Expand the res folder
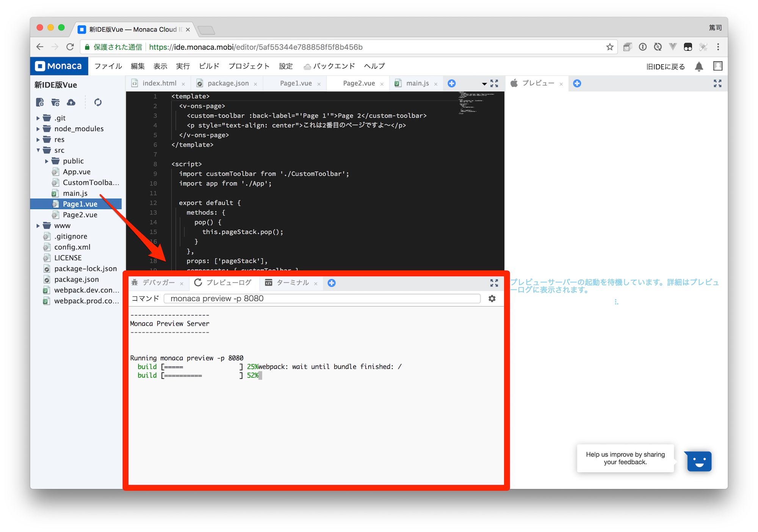The image size is (758, 532). coord(38,140)
